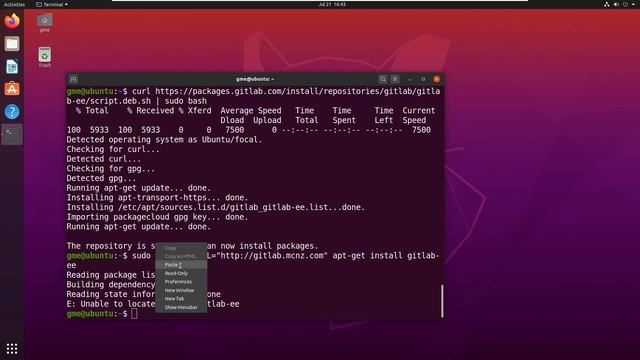Open the clock and calendar in top bar

[332, 4]
